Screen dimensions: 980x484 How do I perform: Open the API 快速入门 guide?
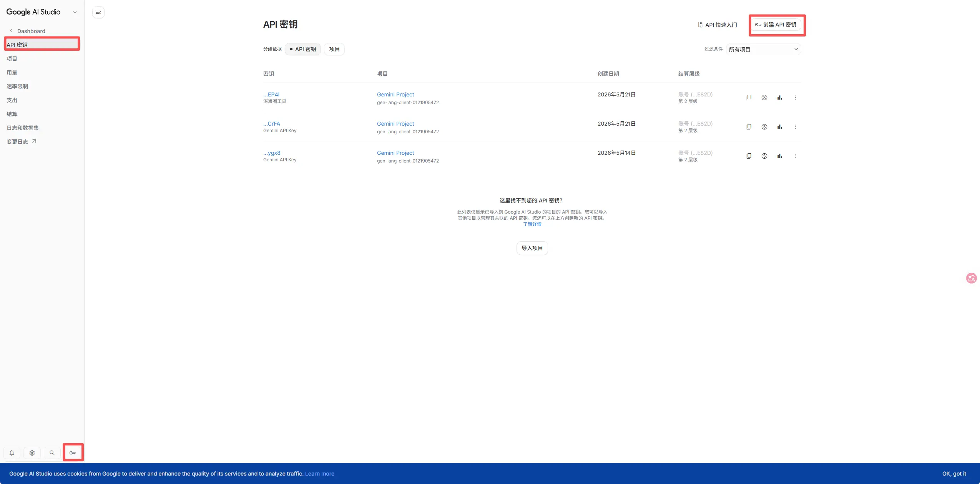click(718, 25)
